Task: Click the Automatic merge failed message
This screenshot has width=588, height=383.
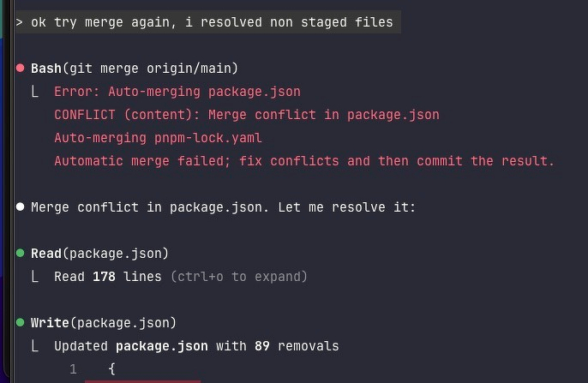Action: click(304, 161)
